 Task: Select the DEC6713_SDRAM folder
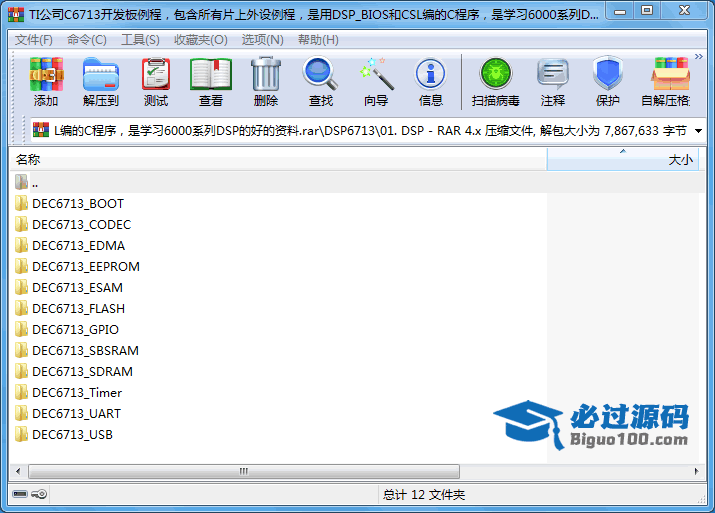(83, 371)
